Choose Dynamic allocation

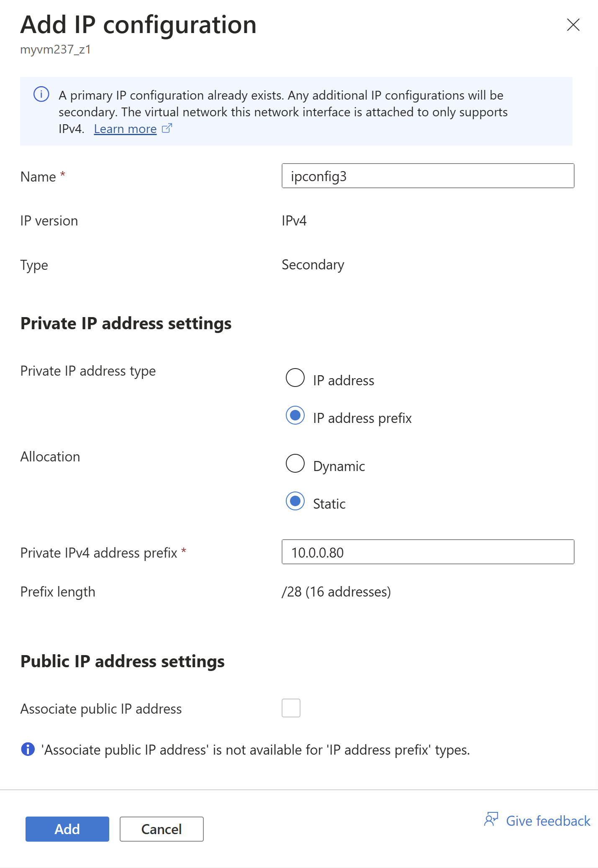(x=295, y=463)
